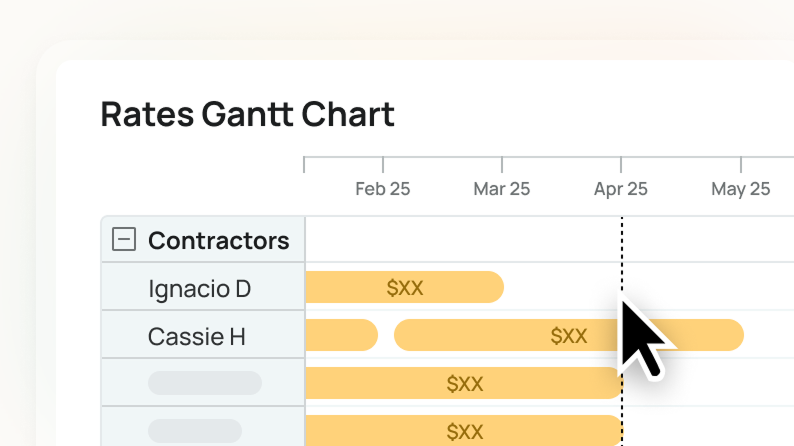Jump to Apr 25 on the timeline
This screenshot has width=794, height=446.
coord(620,188)
